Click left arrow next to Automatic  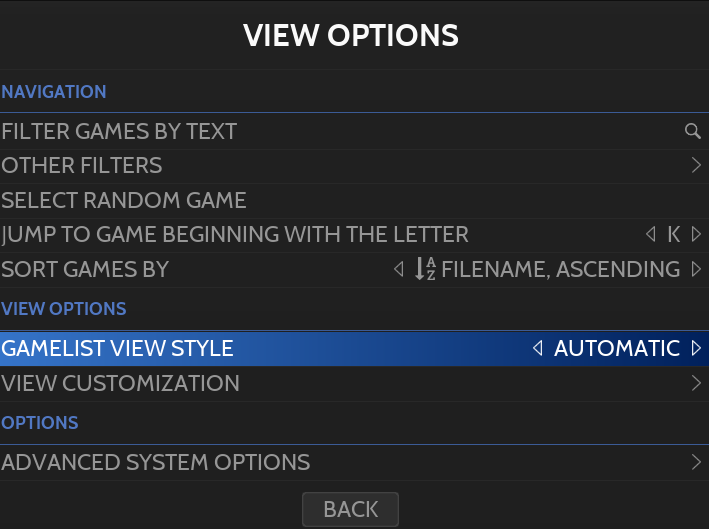point(538,349)
